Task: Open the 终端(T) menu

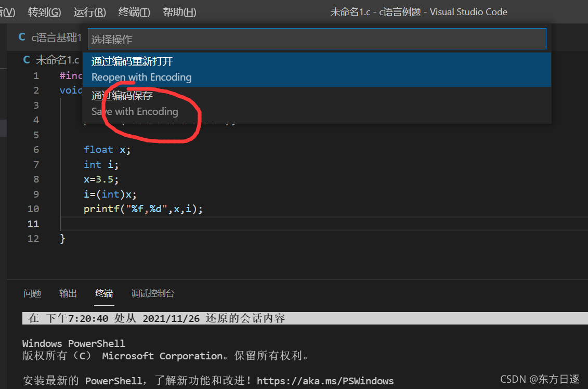Action: click(x=134, y=11)
